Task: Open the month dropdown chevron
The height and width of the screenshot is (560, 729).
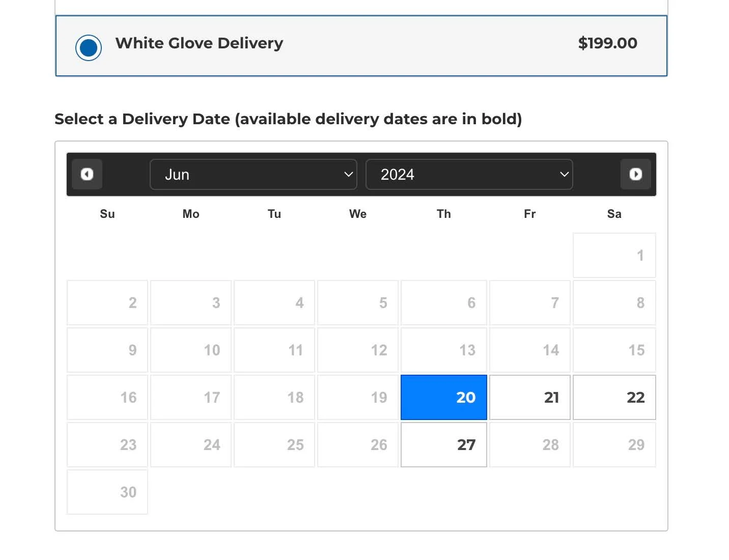Action: (x=348, y=174)
